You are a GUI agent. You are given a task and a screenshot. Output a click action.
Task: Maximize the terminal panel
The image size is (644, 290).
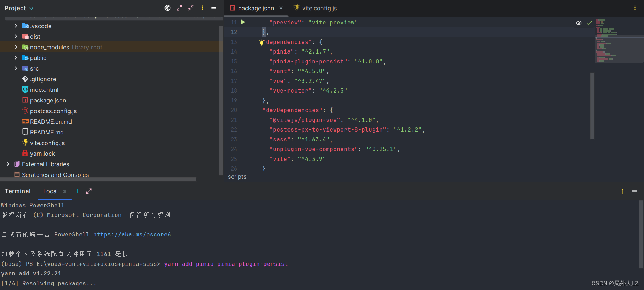[x=89, y=191]
